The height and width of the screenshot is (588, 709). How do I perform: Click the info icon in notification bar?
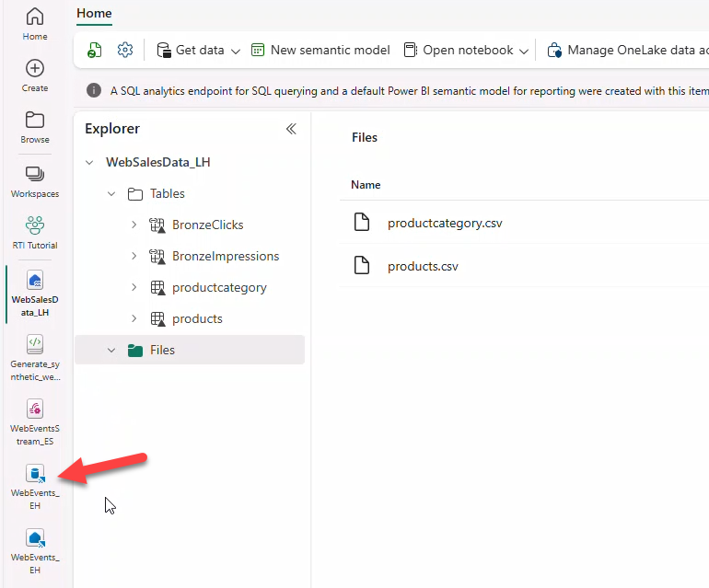pos(94,90)
